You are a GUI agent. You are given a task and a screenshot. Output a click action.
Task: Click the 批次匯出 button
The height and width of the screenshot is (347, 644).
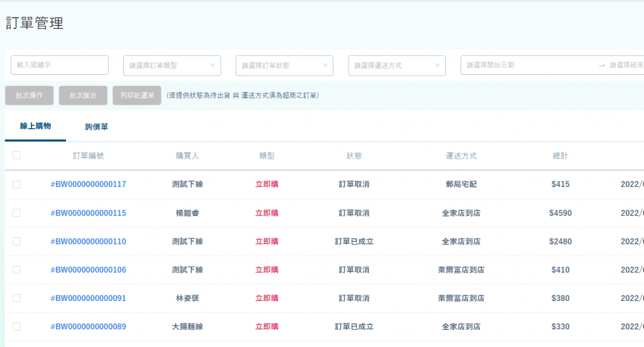pyautogui.click(x=83, y=95)
